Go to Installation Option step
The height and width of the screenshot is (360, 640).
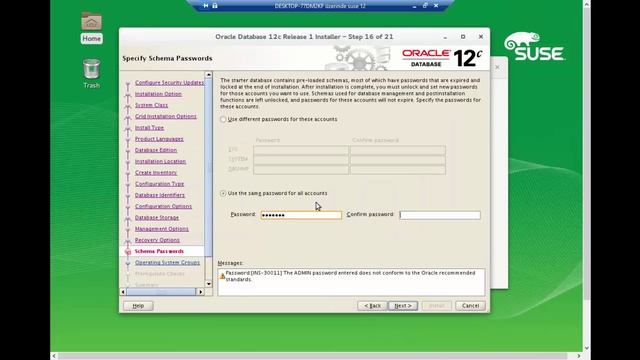pos(158,94)
